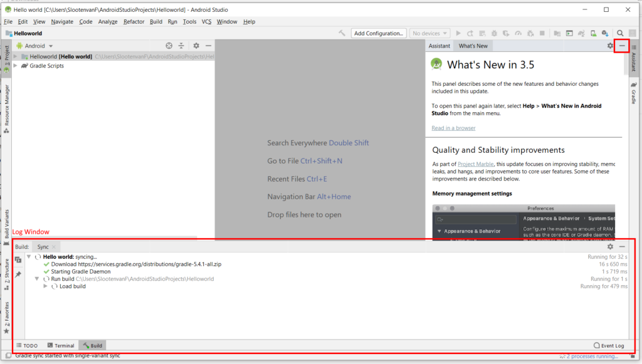
Task: Switch to the Assistant tab
Action: pos(439,46)
